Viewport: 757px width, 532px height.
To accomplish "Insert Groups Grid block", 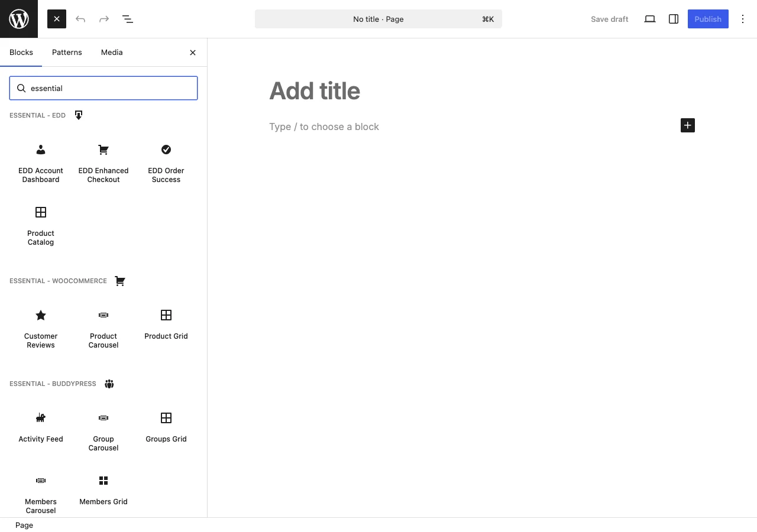I will 166,427.
